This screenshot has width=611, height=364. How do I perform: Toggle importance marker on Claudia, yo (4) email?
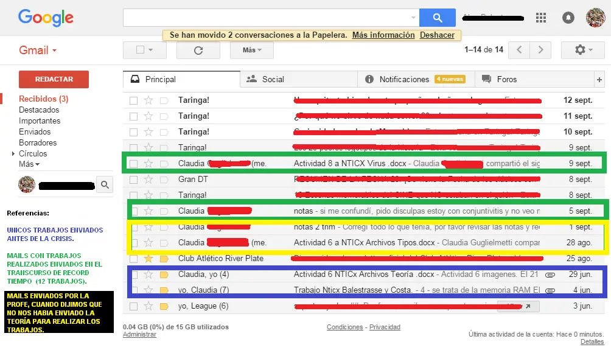click(x=164, y=275)
